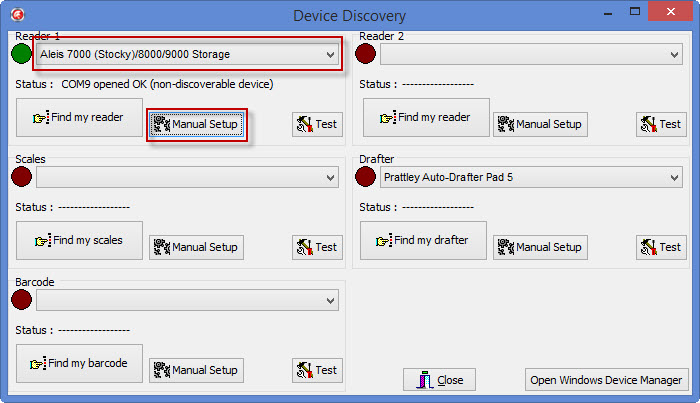The height and width of the screenshot is (403, 700).
Task: Click Find my scales pointing-hand button
Action: pyautogui.click(x=79, y=241)
